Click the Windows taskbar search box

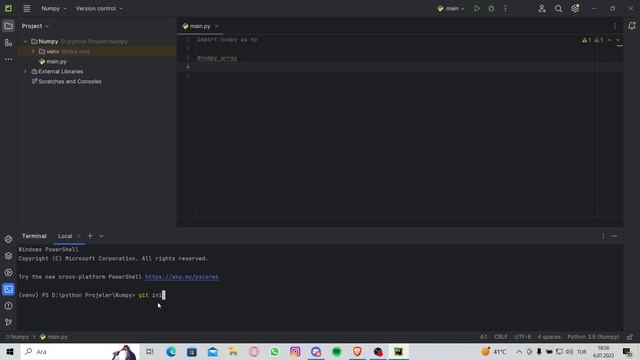click(80, 351)
